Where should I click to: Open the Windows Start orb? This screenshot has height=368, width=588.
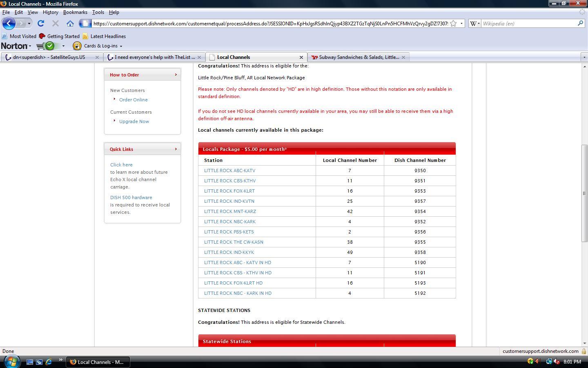(11, 361)
